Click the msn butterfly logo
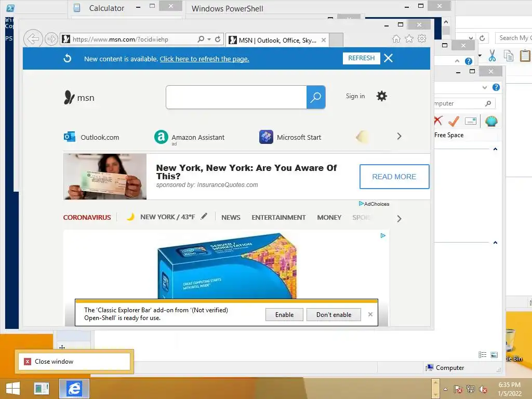Viewport: 532px width, 399px height. click(x=79, y=97)
